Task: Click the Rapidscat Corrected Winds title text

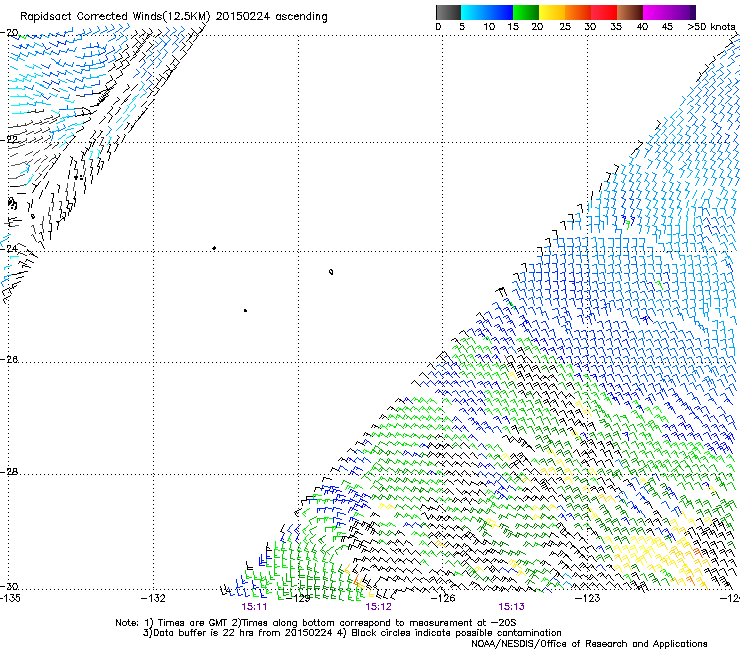Action: (x=174, y=17)
